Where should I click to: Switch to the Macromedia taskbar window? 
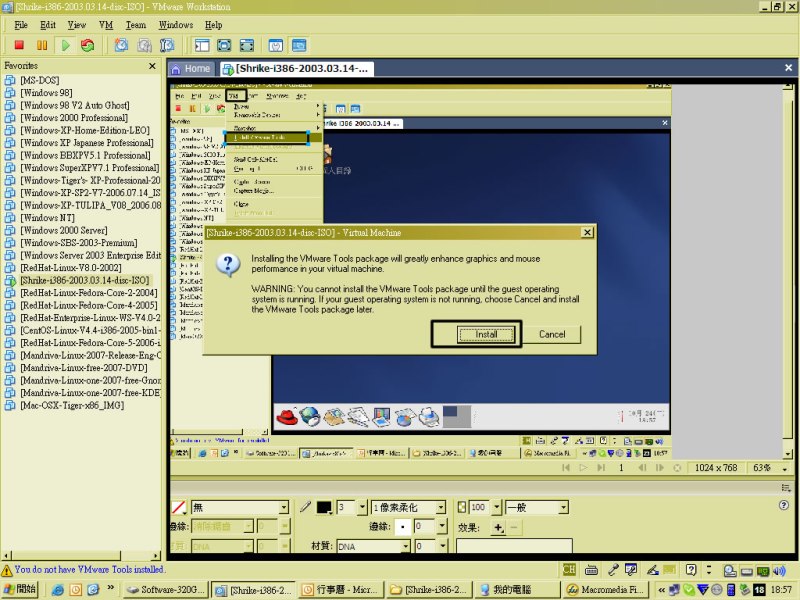coord(605,590)
